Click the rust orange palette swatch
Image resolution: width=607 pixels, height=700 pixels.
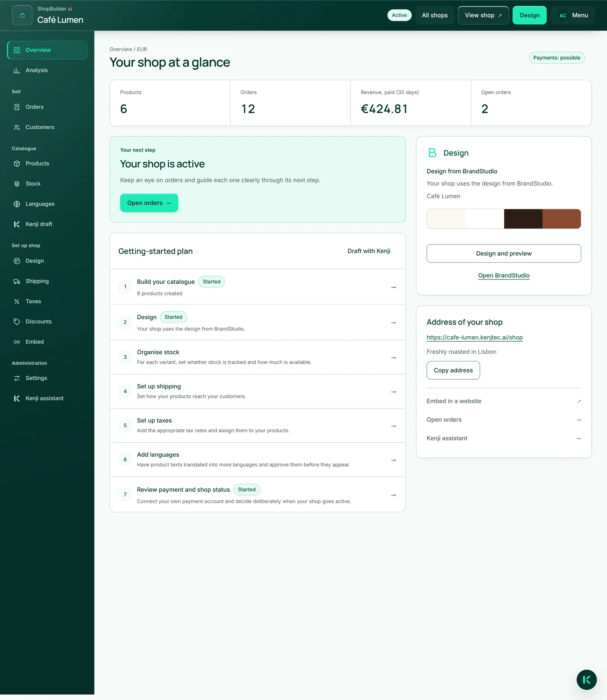pyautogui.click(x=561, y=219)
